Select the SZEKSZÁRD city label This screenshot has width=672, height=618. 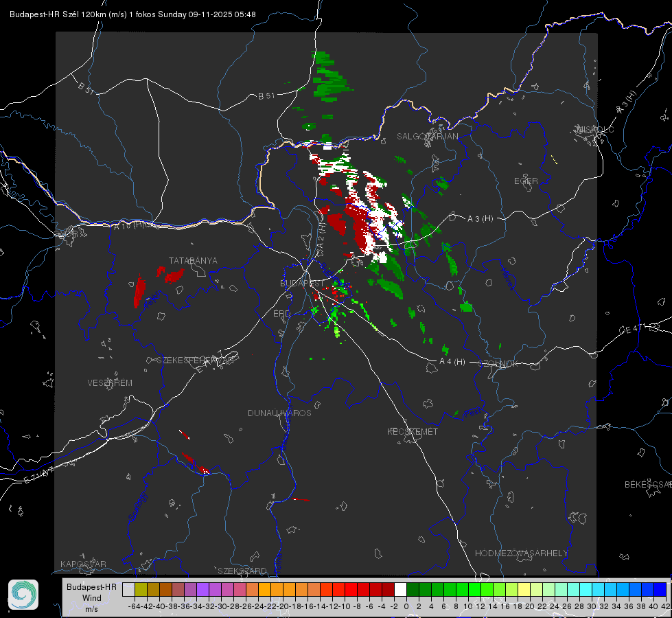(x=242, y=571)
